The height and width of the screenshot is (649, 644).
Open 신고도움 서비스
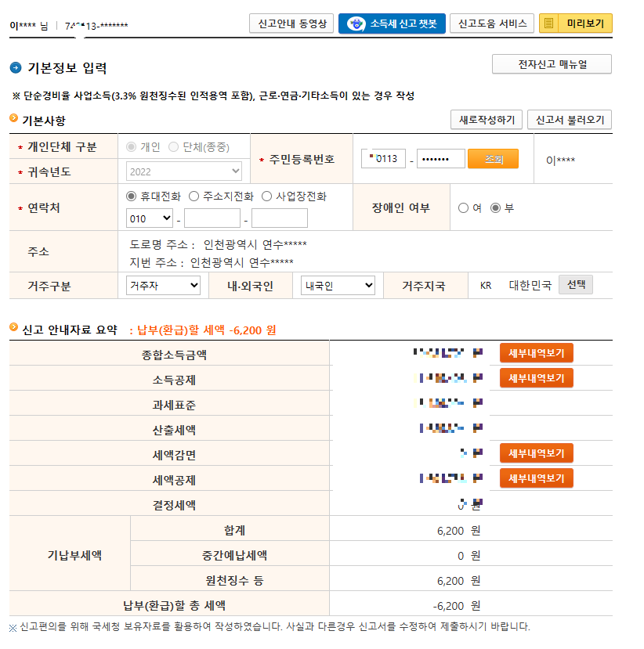[x=492, y=23]
